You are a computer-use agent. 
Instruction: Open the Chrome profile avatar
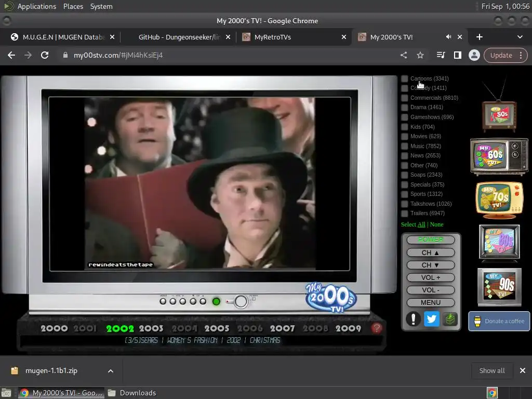474,55
